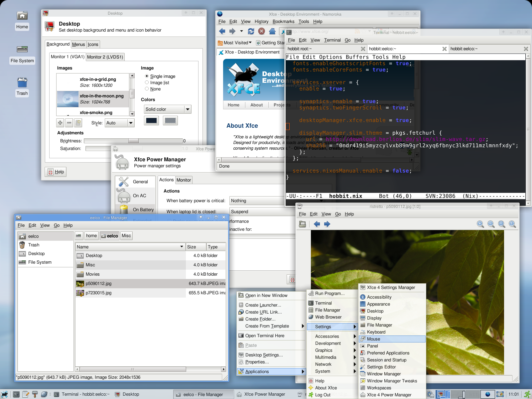Screen dimensions: 532x399
Task: Select p7230015.jpg in the file list
Action: click(98, 293)
